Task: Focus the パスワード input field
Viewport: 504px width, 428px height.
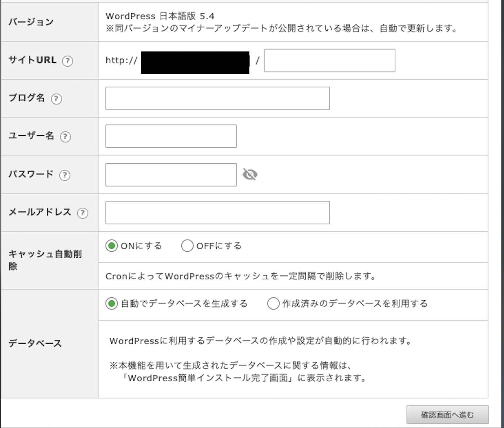Action: click(x=171, y=175)
